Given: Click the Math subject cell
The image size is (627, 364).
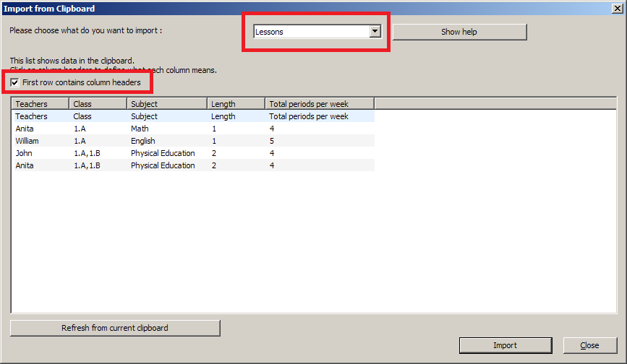Looking at the screenshot, I should point(140,129).
